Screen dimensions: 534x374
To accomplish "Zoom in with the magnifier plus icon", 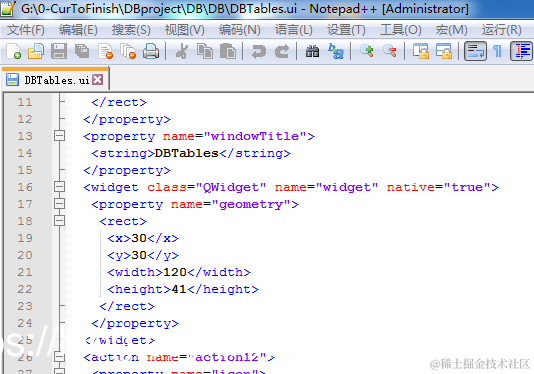I will (x=367, y=51).
